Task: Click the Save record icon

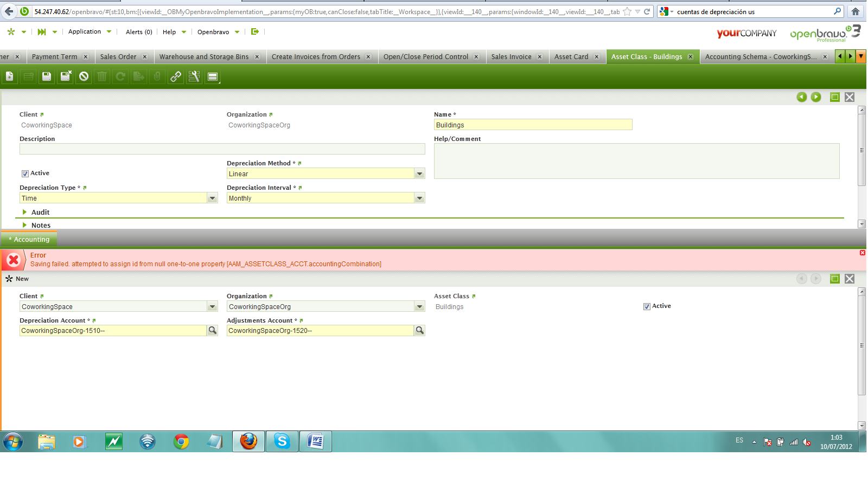Action: point(47,77)
